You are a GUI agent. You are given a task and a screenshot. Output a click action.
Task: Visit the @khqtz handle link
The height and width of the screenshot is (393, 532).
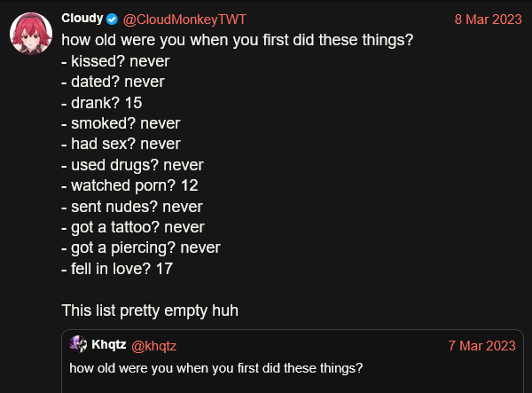153,346
